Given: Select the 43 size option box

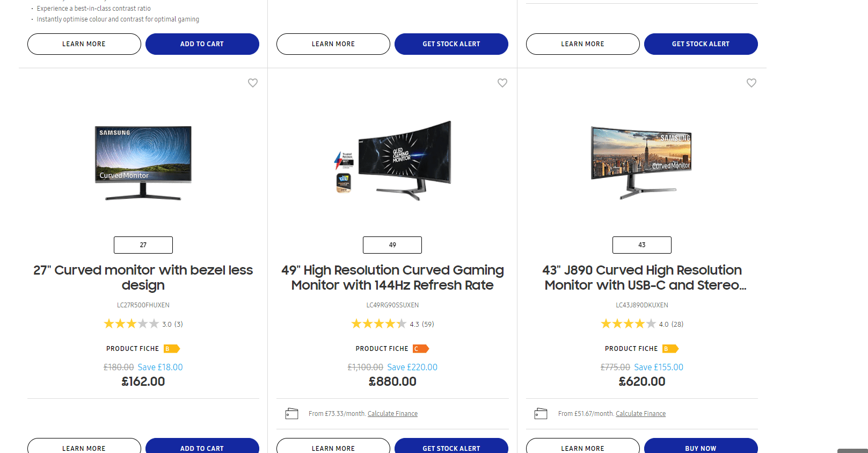Looking at the screenshot, I should tap(642, 245).
